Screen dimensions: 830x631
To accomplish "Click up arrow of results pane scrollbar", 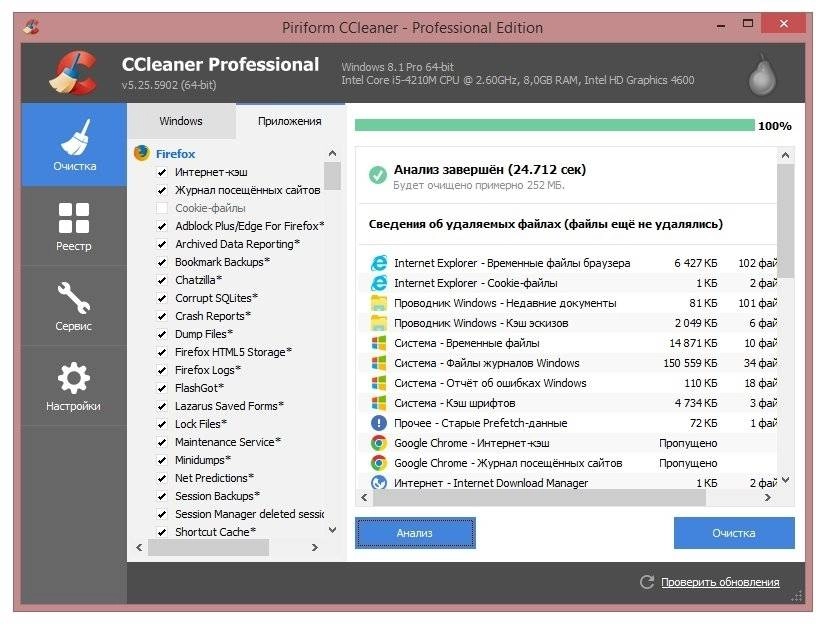I will 786,155.
